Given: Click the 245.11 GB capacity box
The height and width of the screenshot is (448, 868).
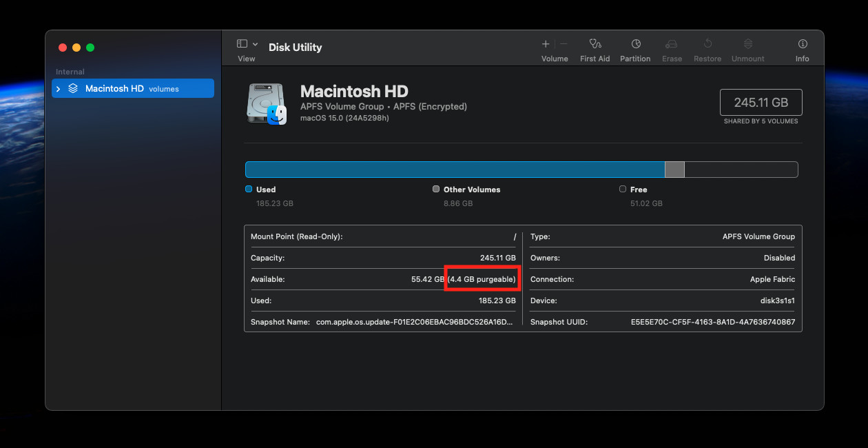Looking at the screenshot, I should point(761,103).
